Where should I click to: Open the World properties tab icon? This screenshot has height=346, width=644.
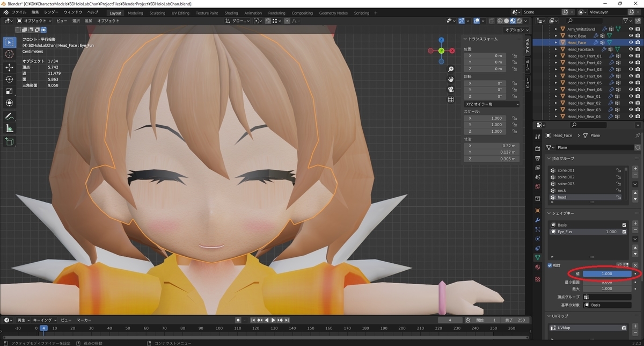coord(538,186)
